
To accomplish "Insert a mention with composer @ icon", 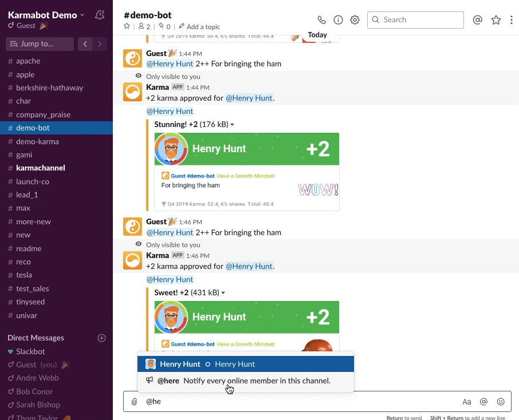I will [483, 402].
